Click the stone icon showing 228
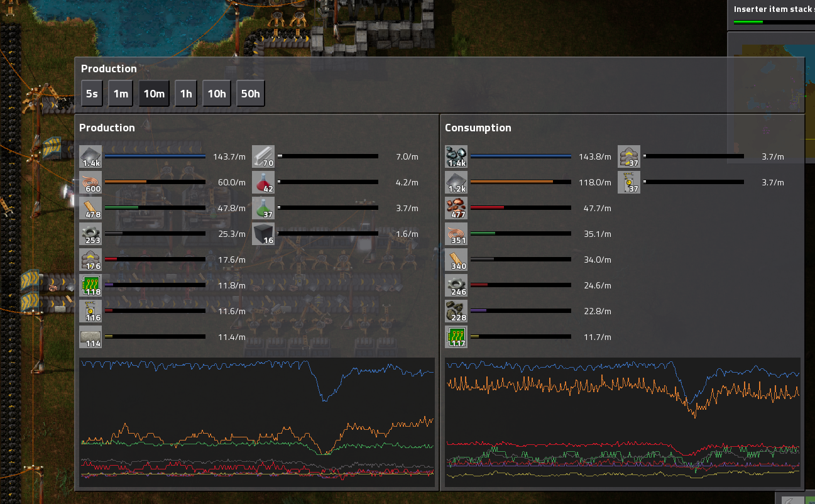Screen dimensions: 815x504 (x=456, y=311)
